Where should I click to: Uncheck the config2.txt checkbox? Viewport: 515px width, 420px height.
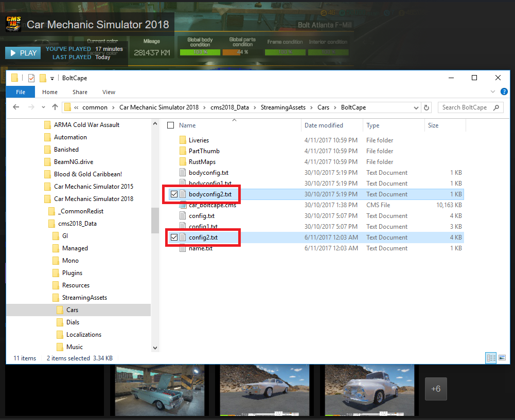[174, 237]
